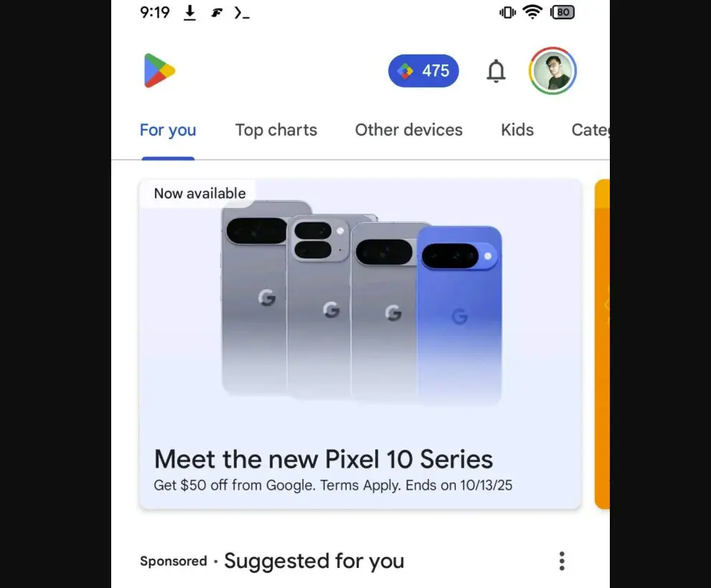Tap the Google Play logo
711x588 pixels.
[159, 71]
